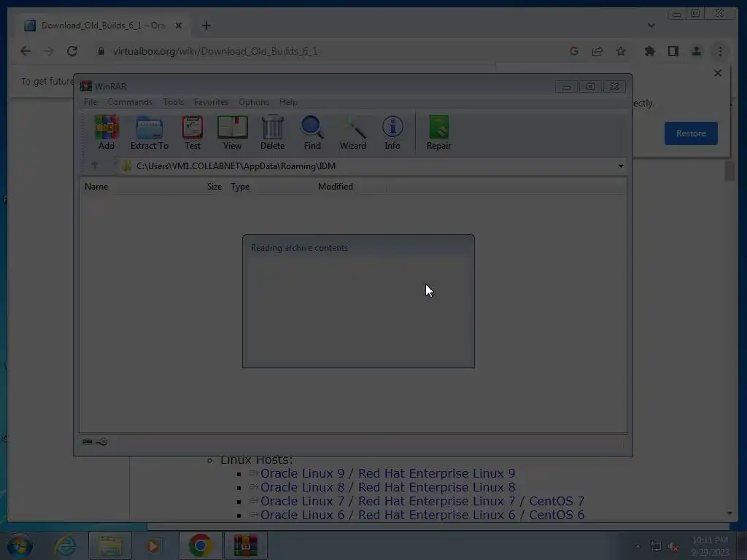Open the Options menu
747x560 pixels.
(x=253, y=102)
